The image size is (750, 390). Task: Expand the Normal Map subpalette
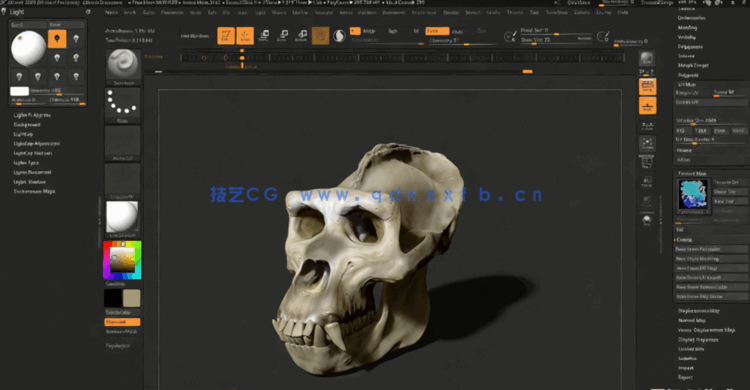pyautogui.click(x=692, y=321)
